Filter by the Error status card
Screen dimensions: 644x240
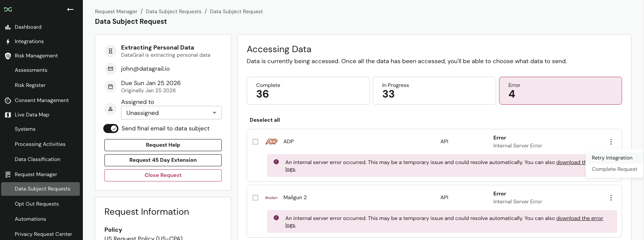coord(560,91)
